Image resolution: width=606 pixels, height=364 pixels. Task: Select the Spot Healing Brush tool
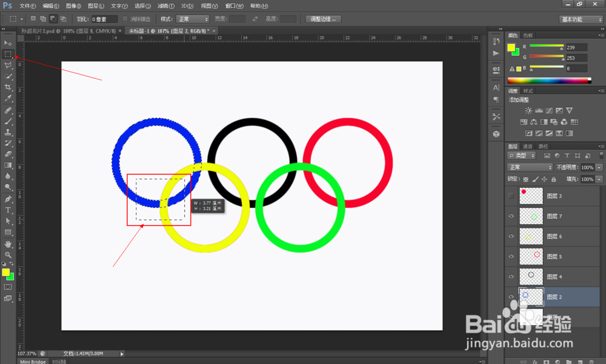click(x=8, y=110)
